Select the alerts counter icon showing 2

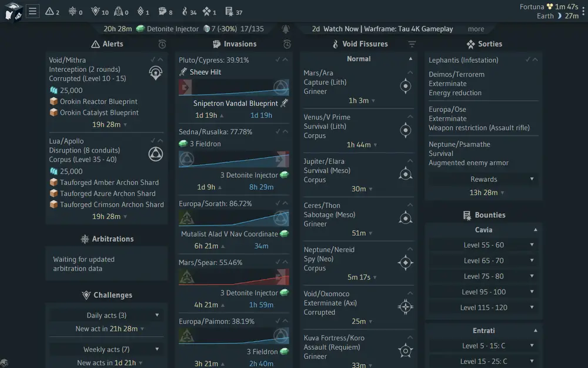pyautogui.click(x=49, y=12)
